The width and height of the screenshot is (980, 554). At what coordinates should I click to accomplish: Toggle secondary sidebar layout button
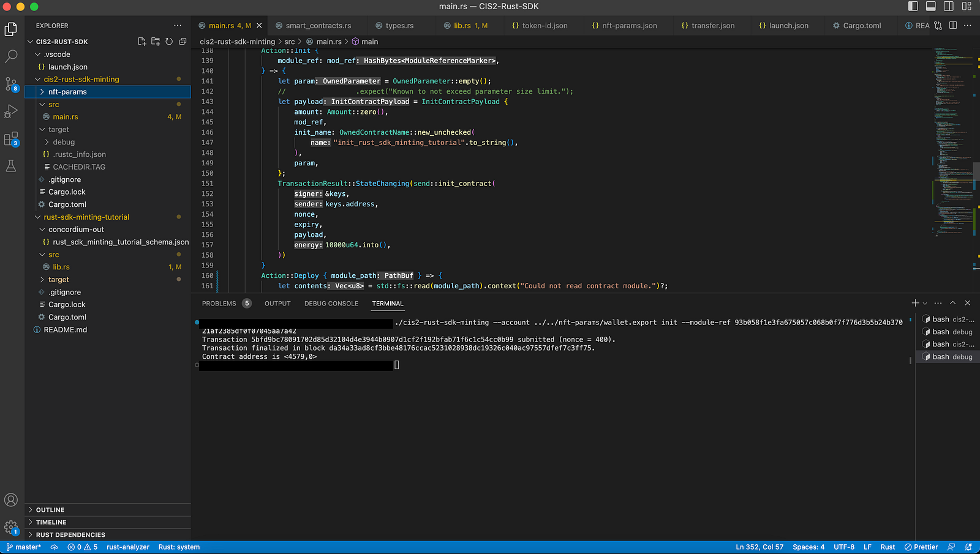949,6
